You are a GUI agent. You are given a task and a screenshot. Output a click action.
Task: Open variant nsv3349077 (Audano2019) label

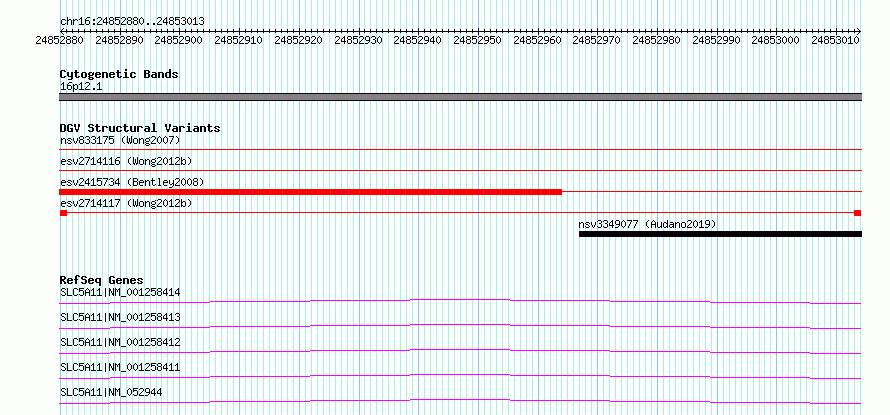647,224
